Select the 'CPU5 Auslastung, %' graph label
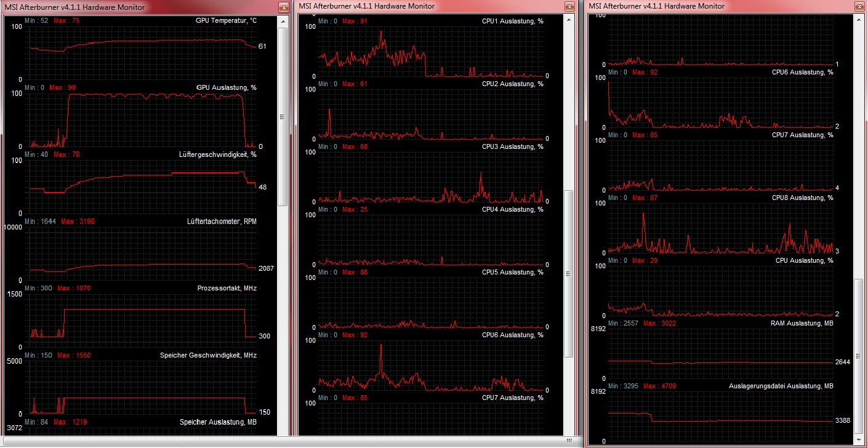868x448 pixels. [x=513, y=273]
